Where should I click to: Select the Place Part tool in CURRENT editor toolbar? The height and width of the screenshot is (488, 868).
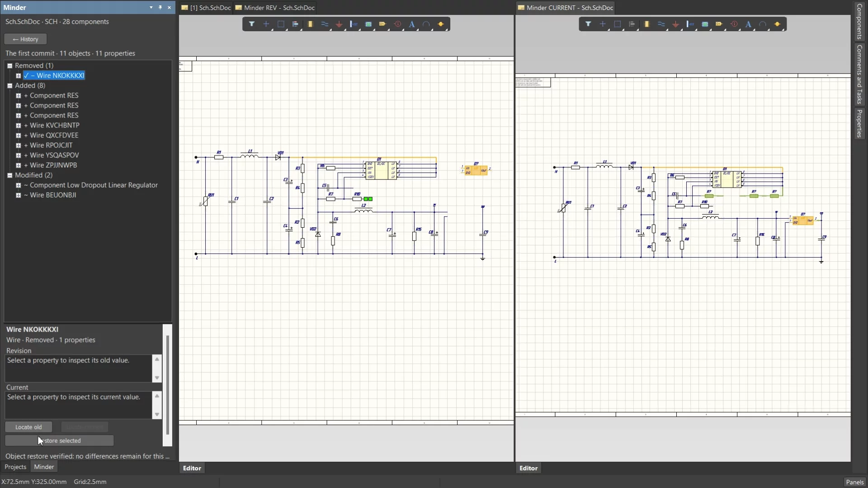click(x=646, y=24)
